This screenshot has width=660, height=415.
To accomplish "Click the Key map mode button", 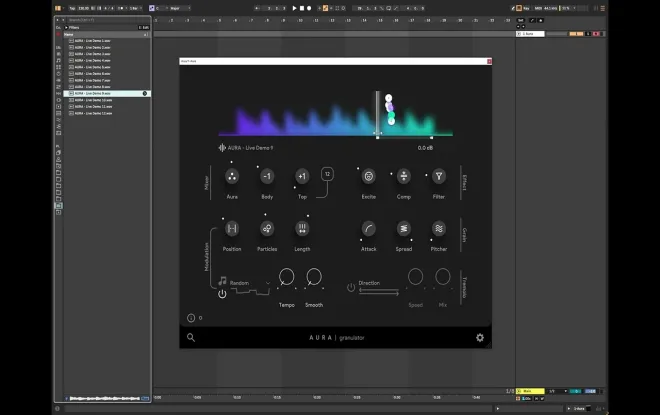I will pyautogui.click(x=526, y=8).
